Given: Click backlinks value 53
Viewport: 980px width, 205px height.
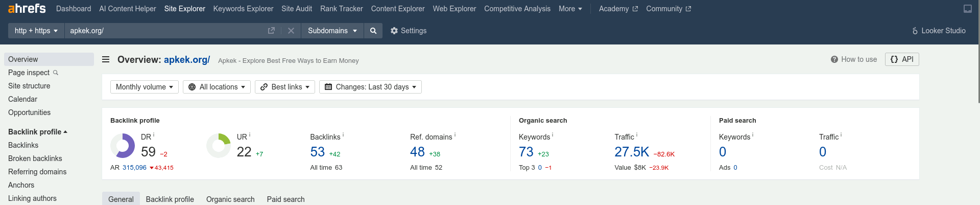Looking at the screenshot, I should pyautogui.click(x=318, y=152).
